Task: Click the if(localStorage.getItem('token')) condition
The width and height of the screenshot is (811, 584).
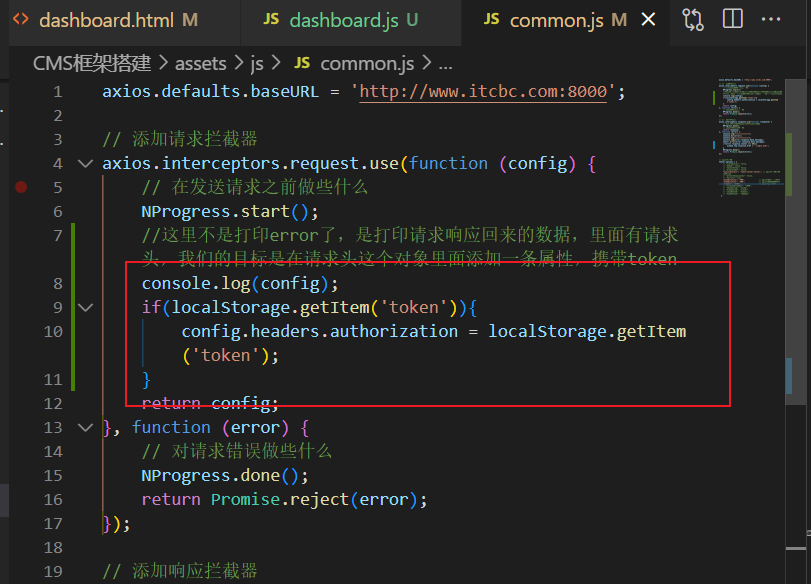Action: pyautogui.click(x=309, y=308)
